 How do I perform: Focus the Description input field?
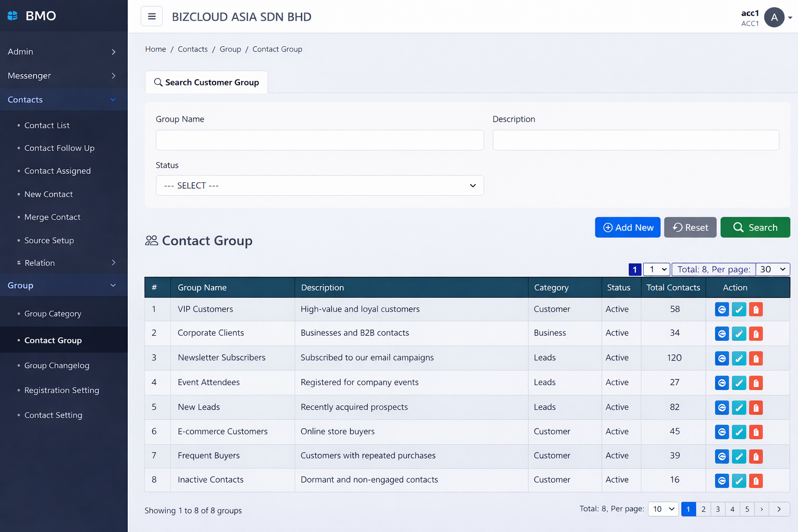coord(635,140)
